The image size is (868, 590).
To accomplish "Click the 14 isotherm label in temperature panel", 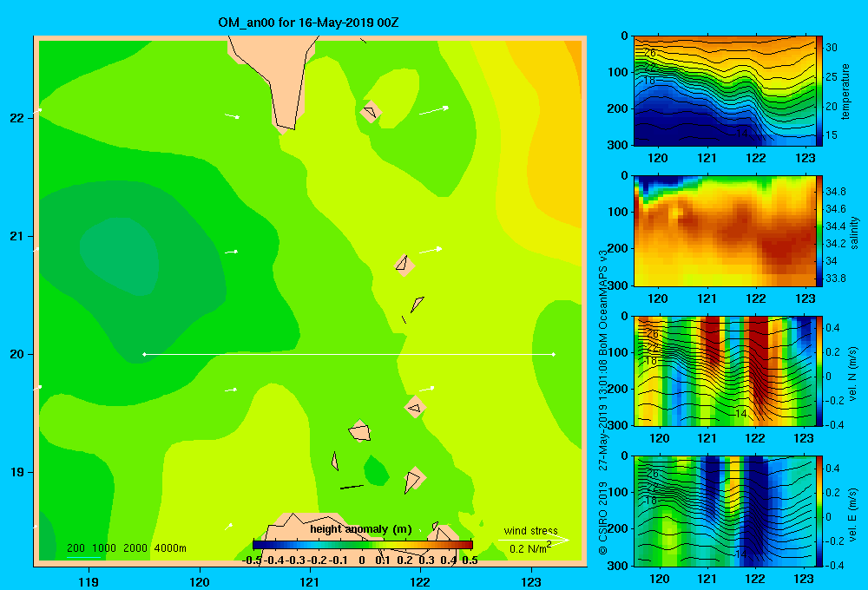I will (742, 134).
